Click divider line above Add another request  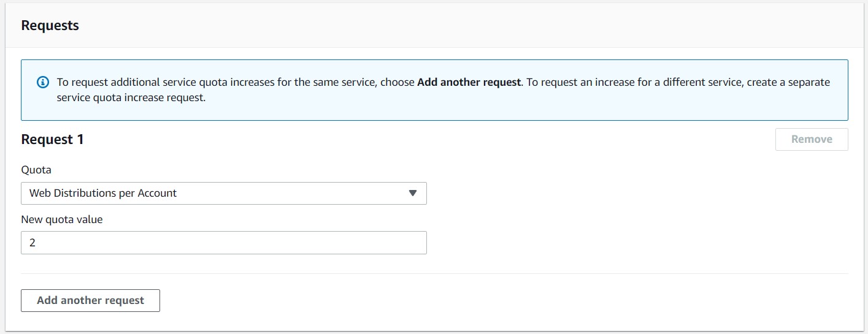pos(434,273)
